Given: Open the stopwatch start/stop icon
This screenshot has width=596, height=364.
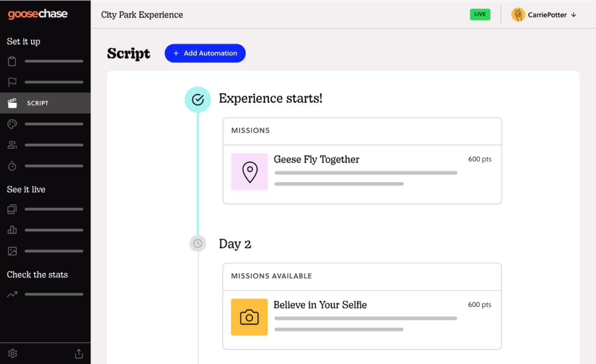Looking at the screenshot, I should point(12,166).
